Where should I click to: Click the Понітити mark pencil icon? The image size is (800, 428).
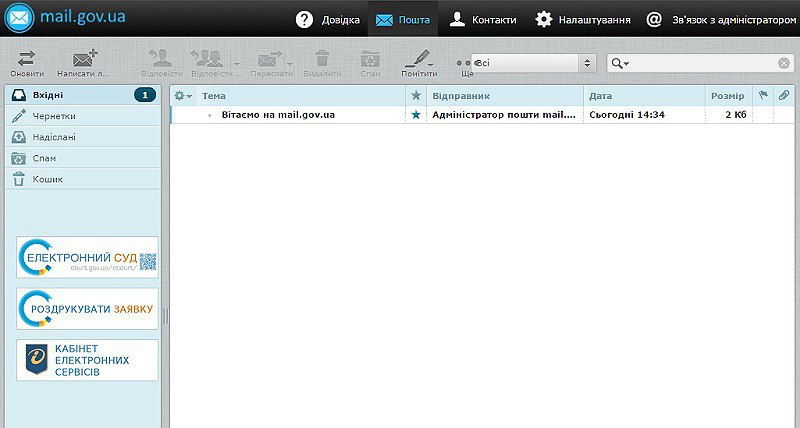pyautogui.click(x=418, y=60)
